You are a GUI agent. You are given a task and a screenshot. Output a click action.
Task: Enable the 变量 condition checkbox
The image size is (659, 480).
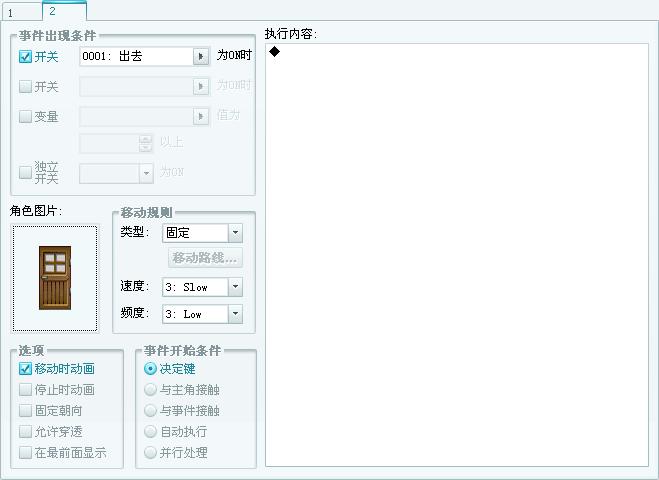coord(25,116)
